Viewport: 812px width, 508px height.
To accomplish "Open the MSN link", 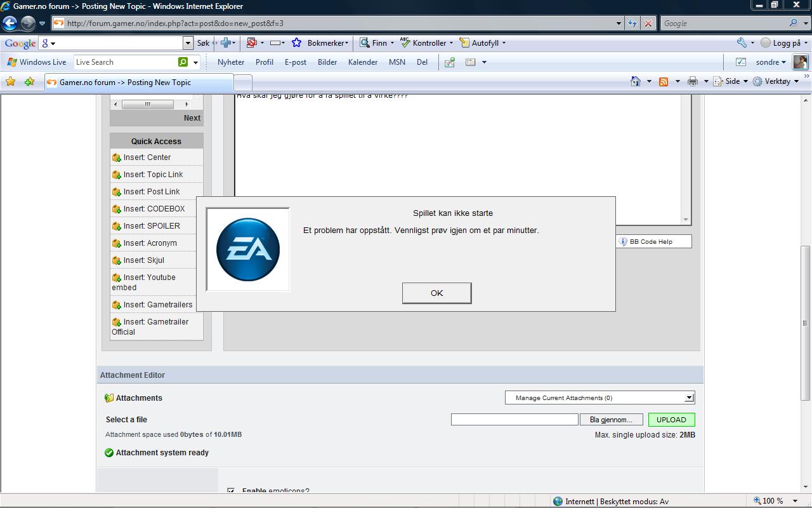I will [397, 62].
